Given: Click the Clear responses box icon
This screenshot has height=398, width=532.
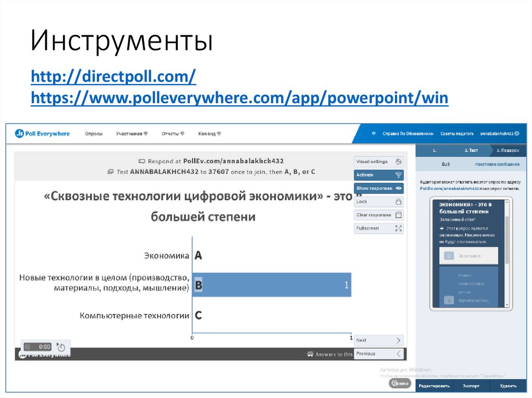Looking at the screenshot, I should pyautogui.click(x=398, y=215).
